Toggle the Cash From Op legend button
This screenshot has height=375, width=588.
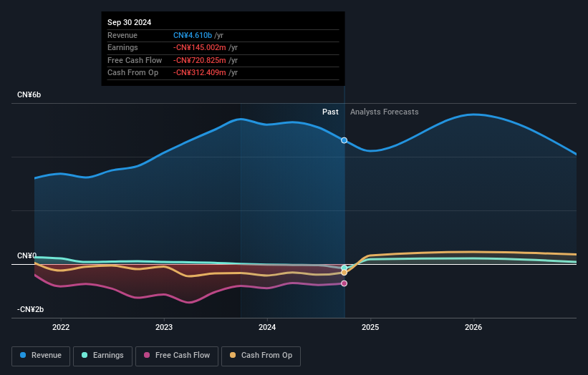[261, 356]
